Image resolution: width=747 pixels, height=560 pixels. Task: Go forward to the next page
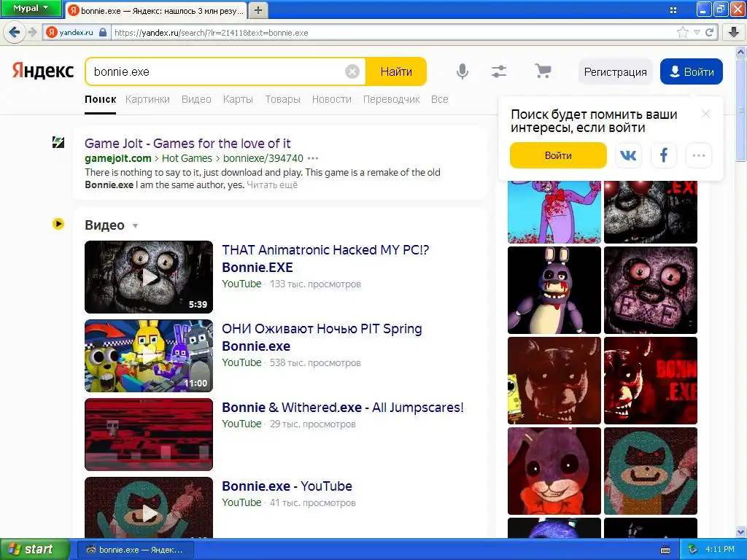click(x=32, y=32)
